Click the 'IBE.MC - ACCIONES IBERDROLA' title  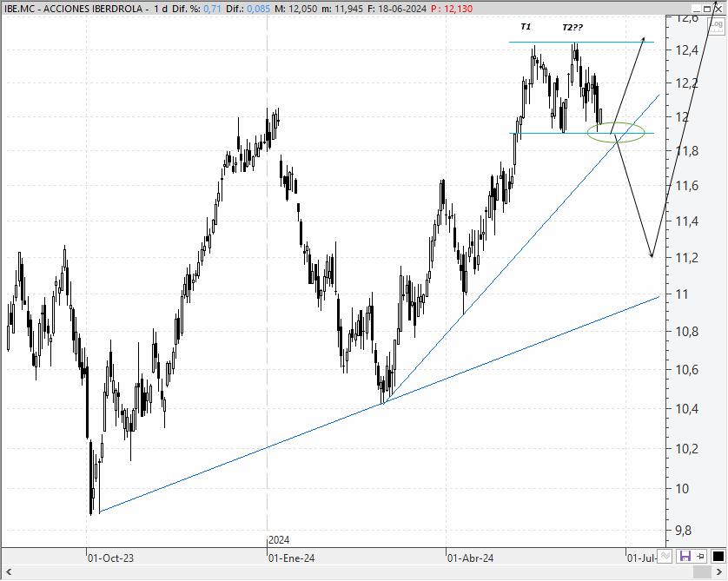click(x=73, y=9)
